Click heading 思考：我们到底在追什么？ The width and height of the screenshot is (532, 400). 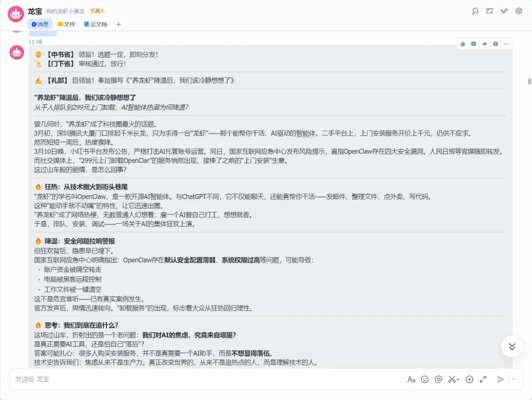[77, 325]
